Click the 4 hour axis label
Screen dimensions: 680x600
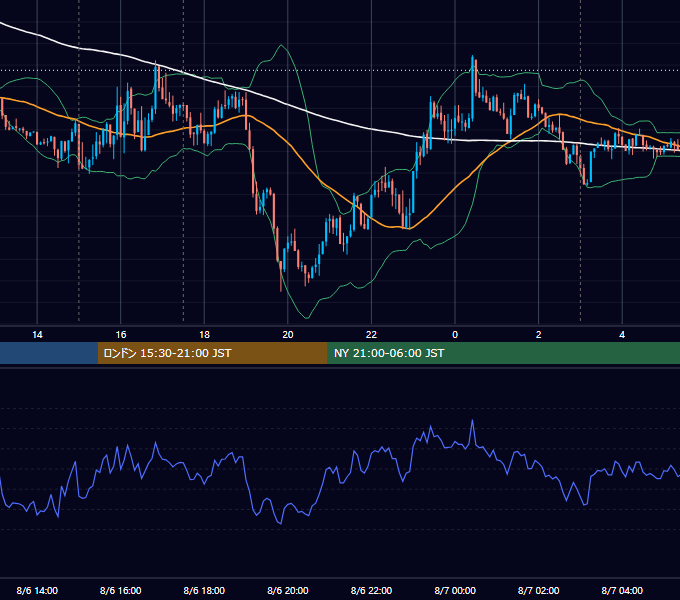622,335
